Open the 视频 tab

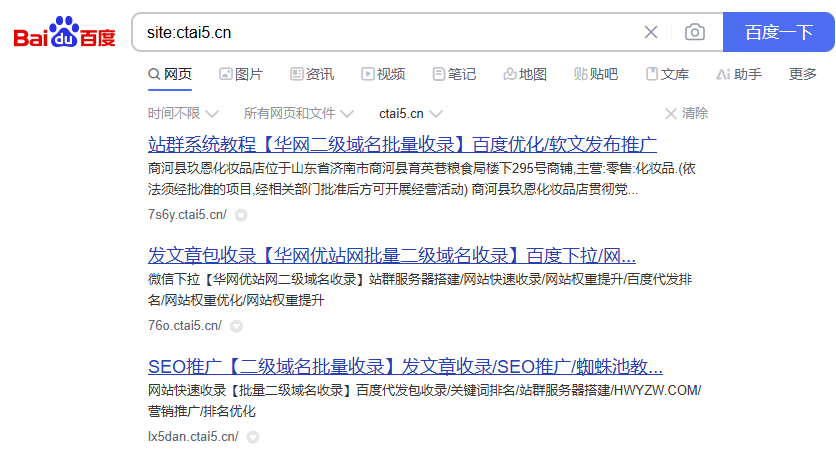(383, 74)
